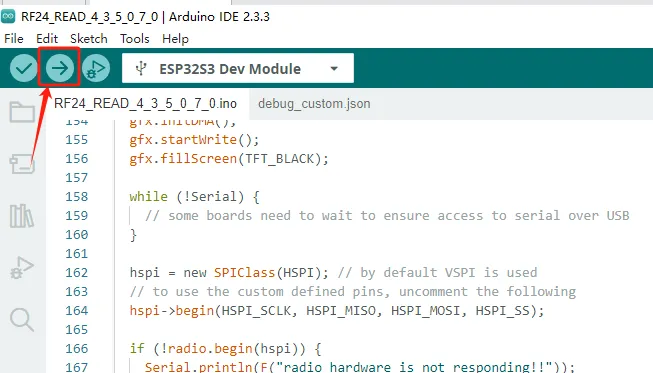Open the Help menu
Viewport: 653px width, 373px height.
tap(175, 39)
